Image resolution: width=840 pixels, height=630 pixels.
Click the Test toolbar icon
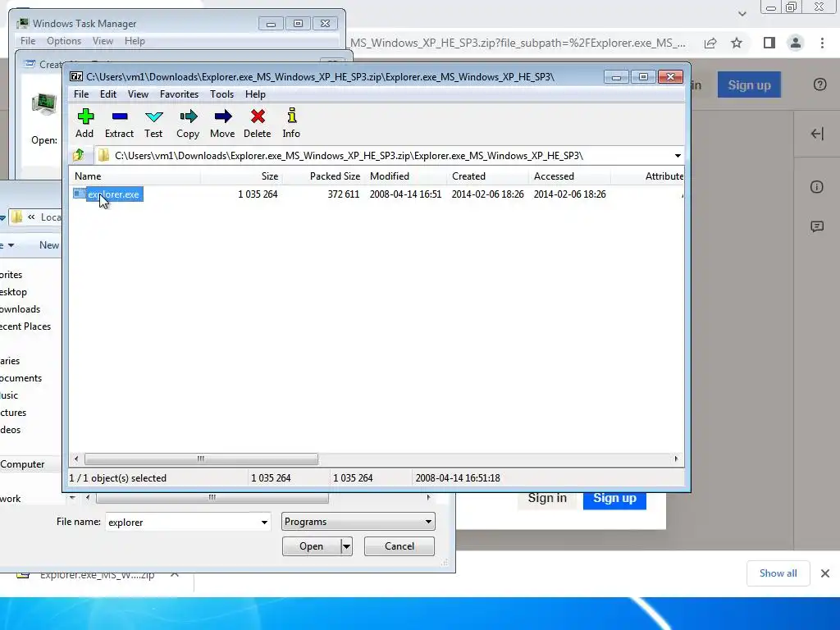click(x=153, y=123)
